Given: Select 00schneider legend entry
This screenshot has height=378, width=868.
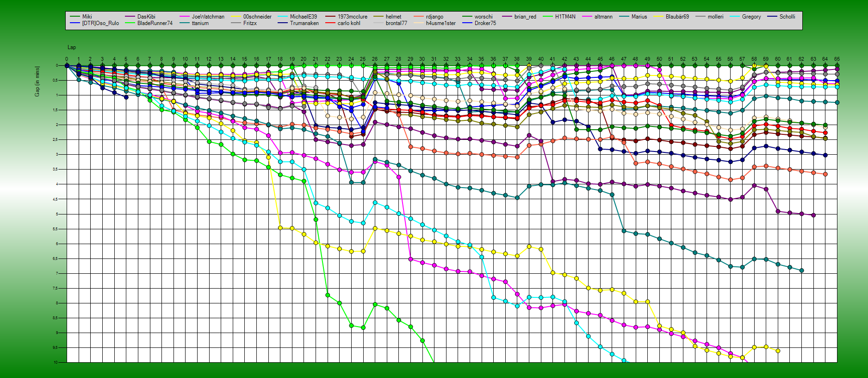Looking at the screenshot, I should pos(257,17).
